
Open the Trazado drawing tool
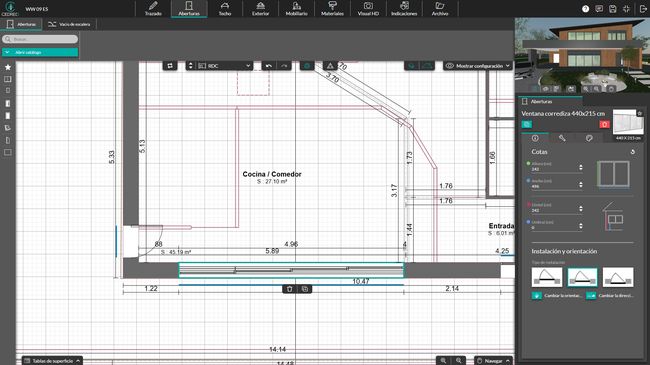coord(153,9)
